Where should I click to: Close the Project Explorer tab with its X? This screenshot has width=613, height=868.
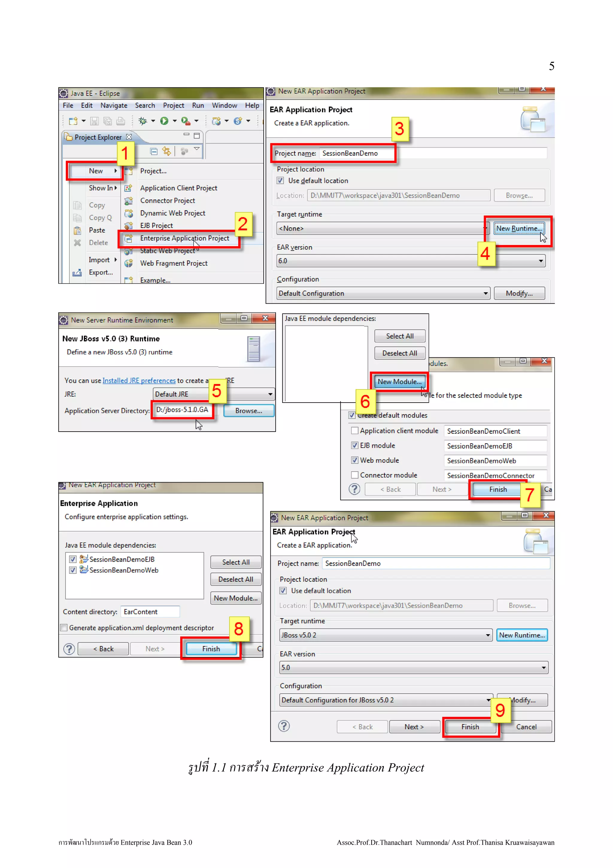click(x=129, y=137)
